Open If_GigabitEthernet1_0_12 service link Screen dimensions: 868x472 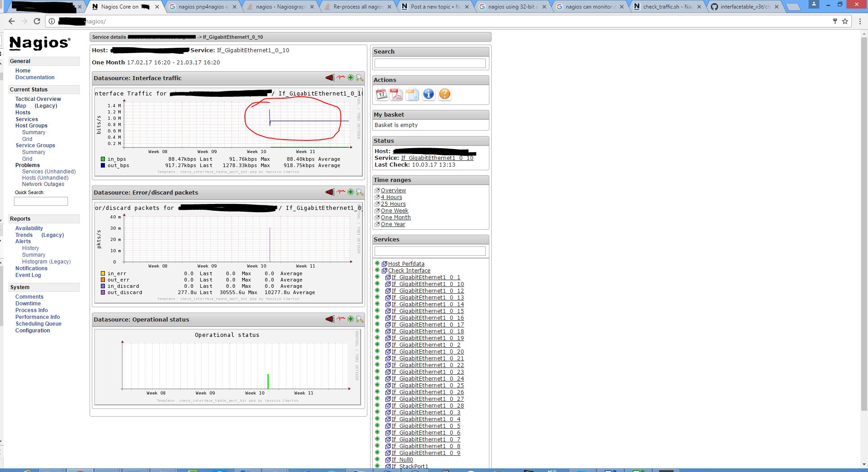tap(427, 291)
